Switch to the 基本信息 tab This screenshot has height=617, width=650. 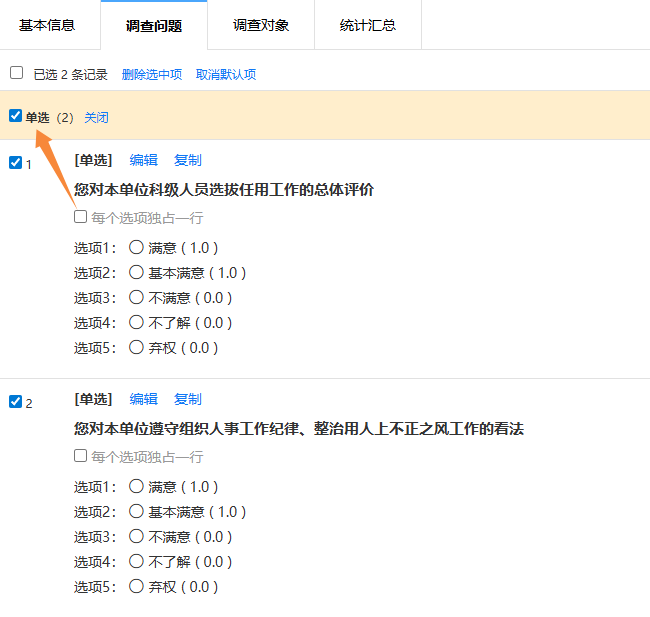(47, 25)
